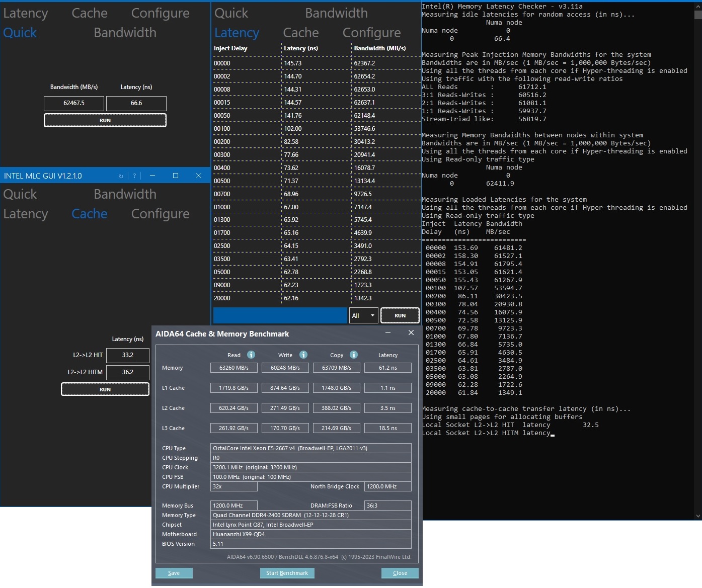This screenshot has height=588, width=702.
Task: Click AIDA64 Memory Write value 60248 MB/s
Action: pyautogui.click(x=285, y=368)
